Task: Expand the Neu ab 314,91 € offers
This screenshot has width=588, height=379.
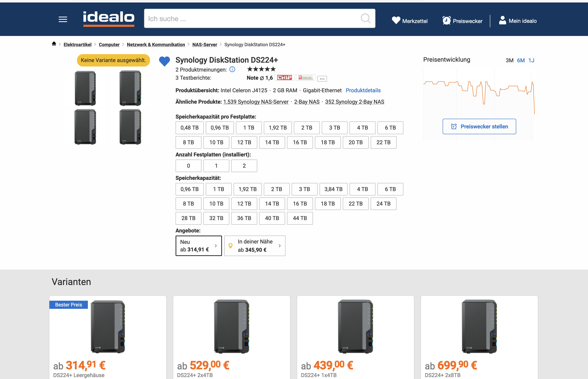Action: pyautogui.click(x=199, y=246)
